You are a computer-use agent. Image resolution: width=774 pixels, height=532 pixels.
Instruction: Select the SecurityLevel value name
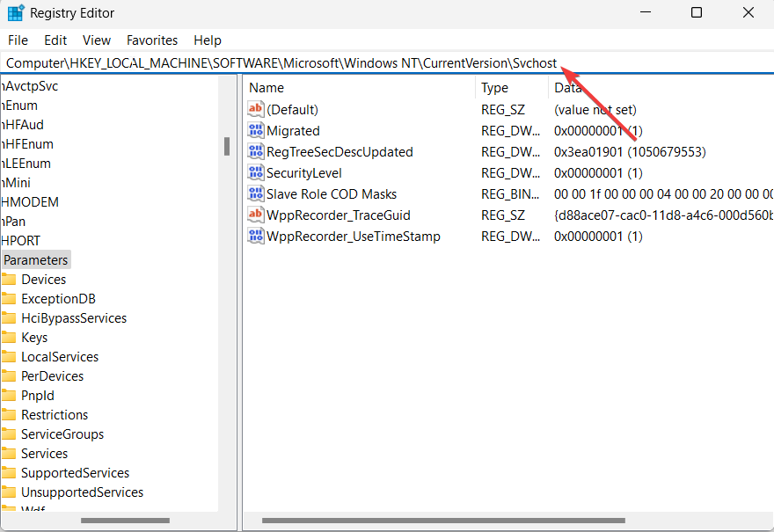304,173
